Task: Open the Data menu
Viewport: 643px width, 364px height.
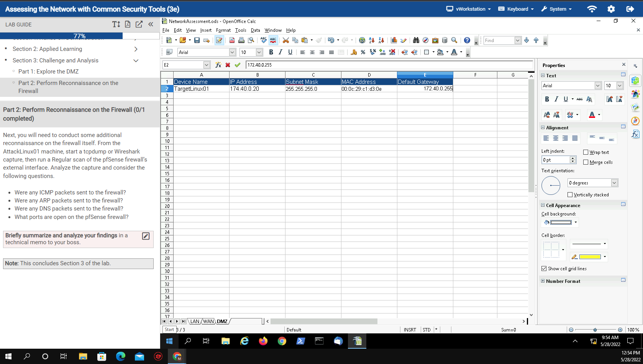Action: 255,30
